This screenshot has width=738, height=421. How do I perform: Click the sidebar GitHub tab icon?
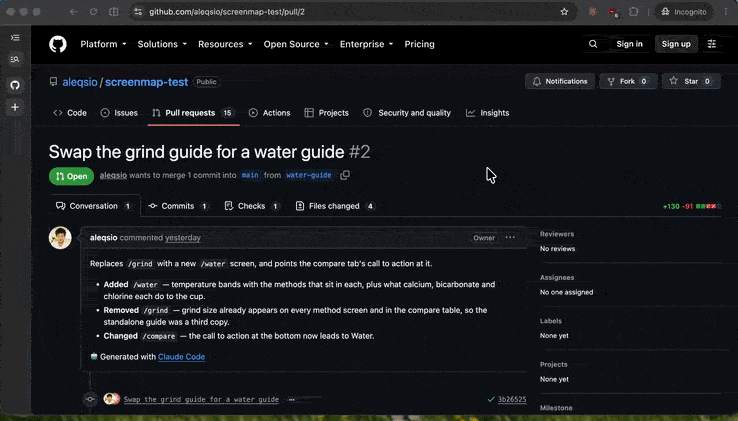pyautogui.click(x=15, y=85)
